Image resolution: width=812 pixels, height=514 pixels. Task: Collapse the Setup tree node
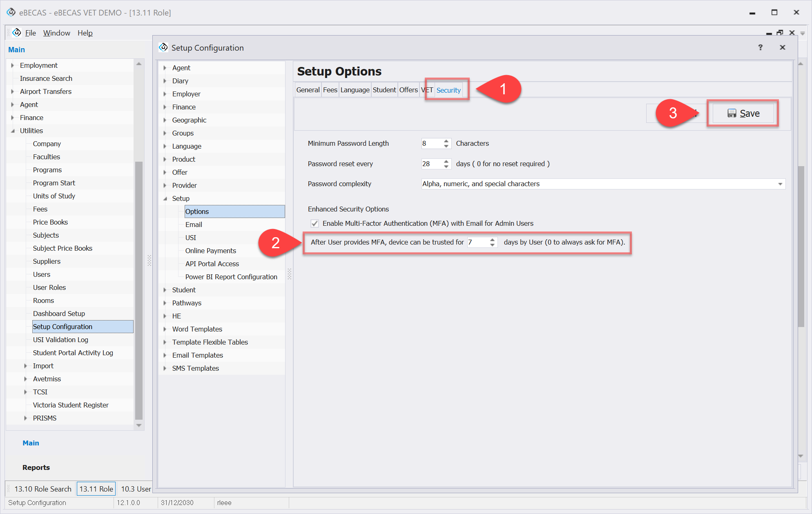tap(165, 198)
